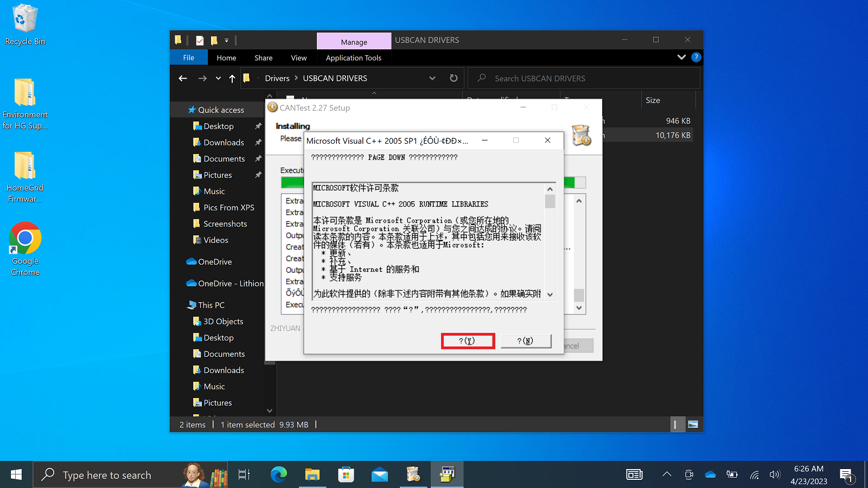Image resolution: width=868 pixels, height=488 pixels.
Task: Click the USBCAN DRIVERS breadcrumb segment
Action: 335,78
